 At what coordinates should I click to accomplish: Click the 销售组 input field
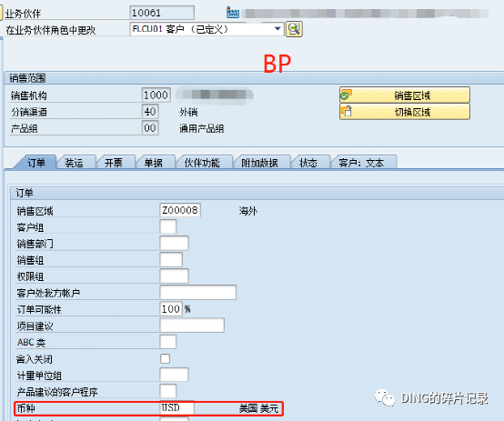pos(171,260)
